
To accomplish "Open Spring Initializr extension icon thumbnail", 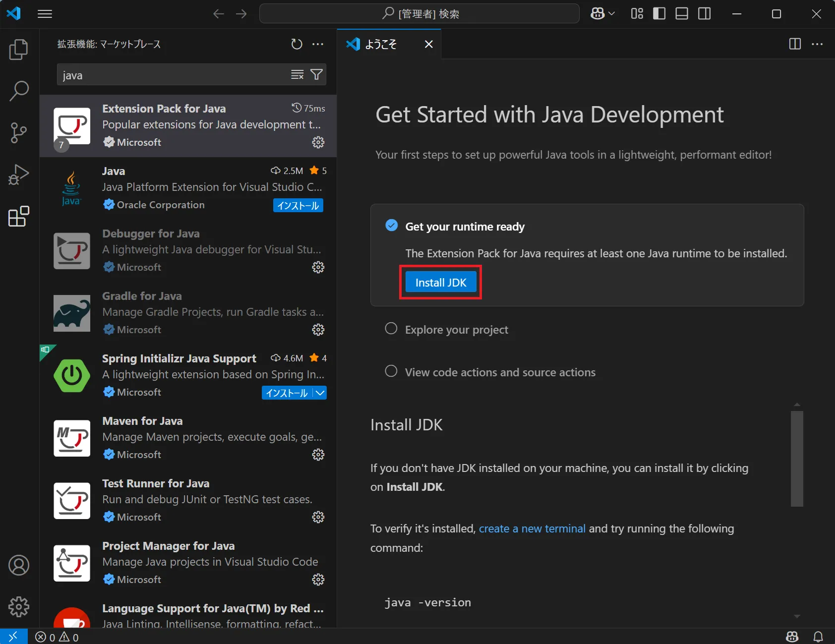I will coord(72,376).
